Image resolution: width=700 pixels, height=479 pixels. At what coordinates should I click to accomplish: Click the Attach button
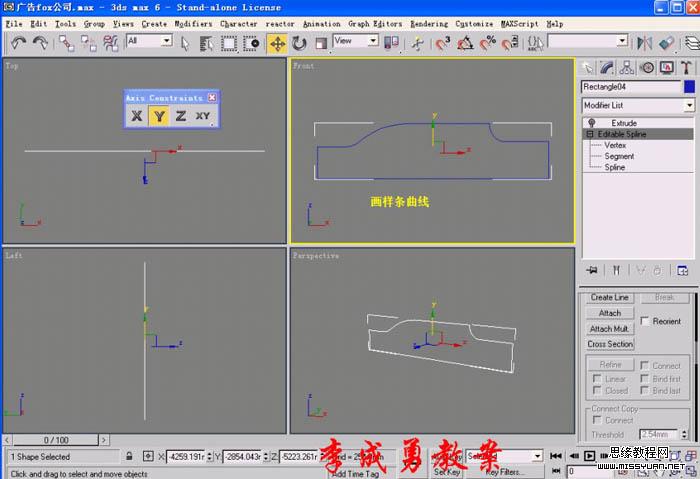[610, 313]
